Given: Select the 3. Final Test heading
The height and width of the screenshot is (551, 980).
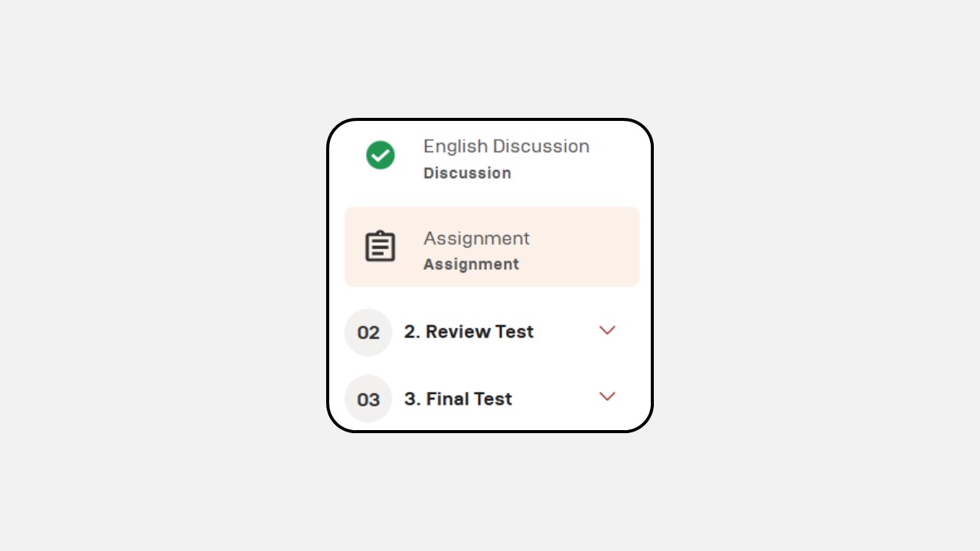Looking at the screenshot, I should click(x=458, y=399).
